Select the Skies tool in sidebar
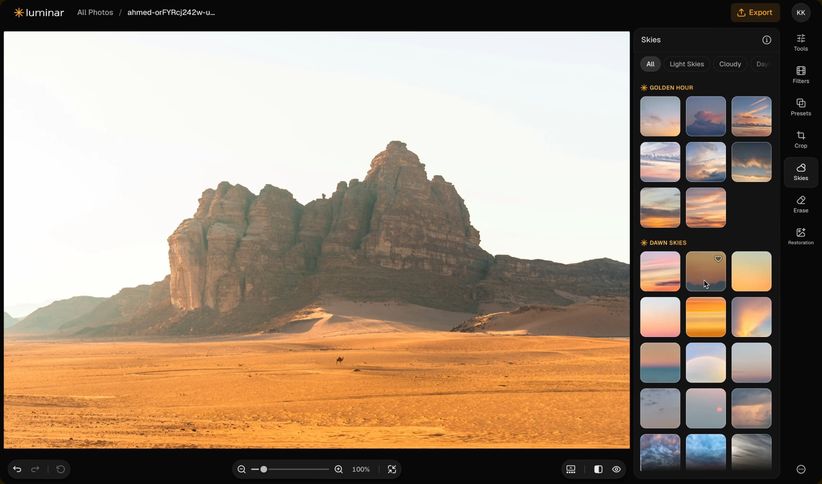Viewport: 822px width, 484px height. (801, 172)
